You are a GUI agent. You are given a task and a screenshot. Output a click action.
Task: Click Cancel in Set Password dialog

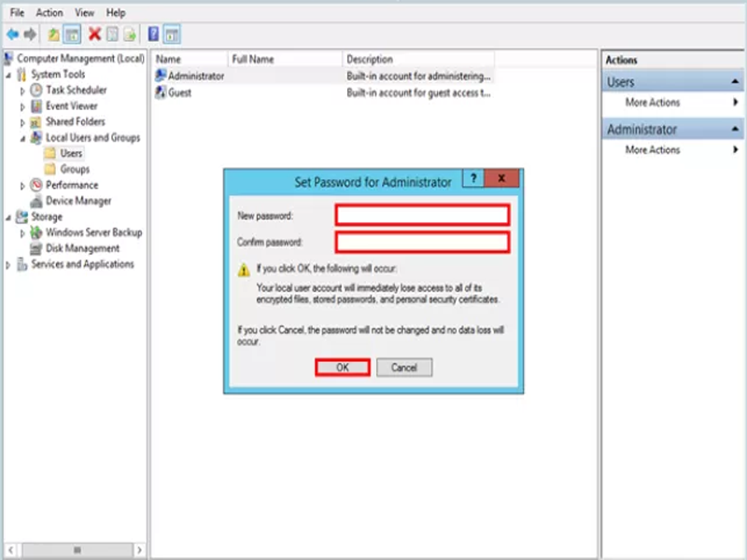pos(404,367)
